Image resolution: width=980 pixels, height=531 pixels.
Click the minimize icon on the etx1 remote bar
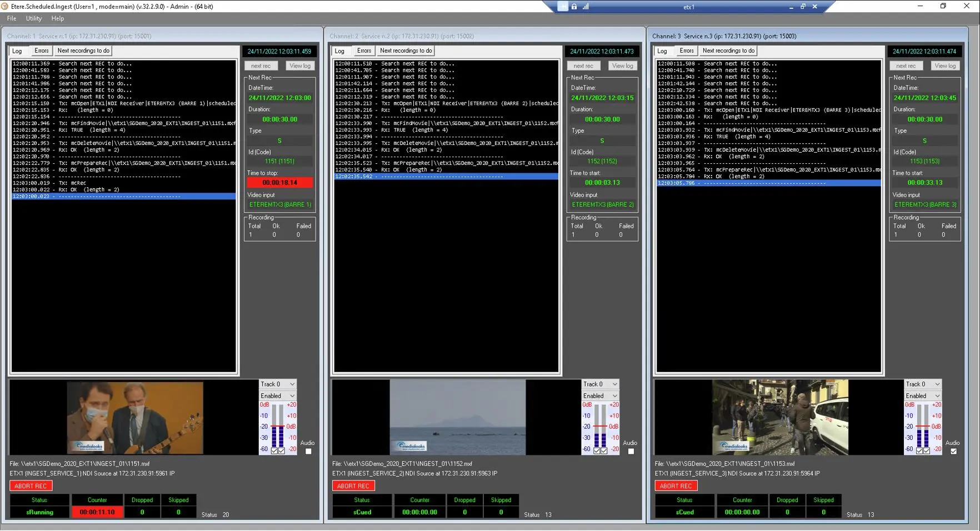[791, 7]
